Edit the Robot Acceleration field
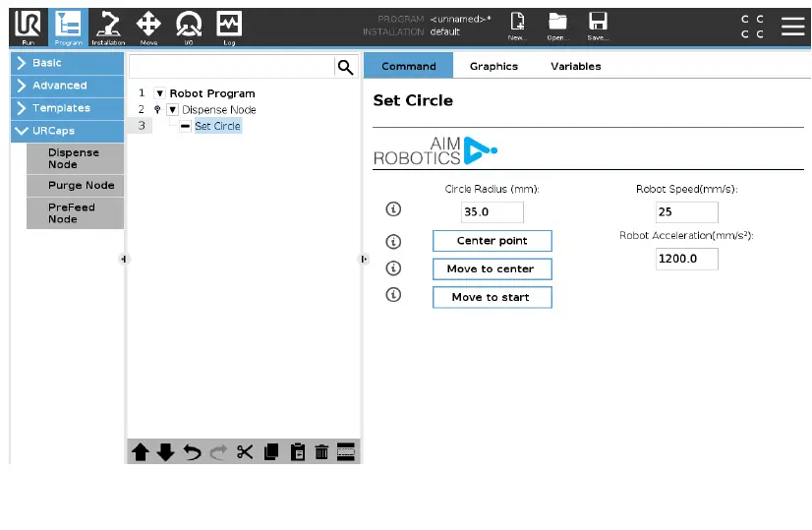Image resolution: width=812 pixels, height=530 pixels. pyautogui.click(x=687, y=259)
